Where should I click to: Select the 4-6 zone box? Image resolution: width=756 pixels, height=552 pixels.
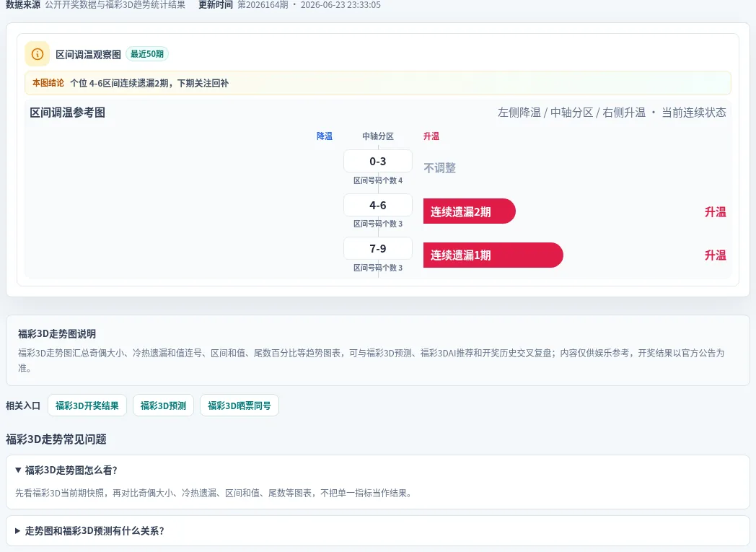[378, 205]
